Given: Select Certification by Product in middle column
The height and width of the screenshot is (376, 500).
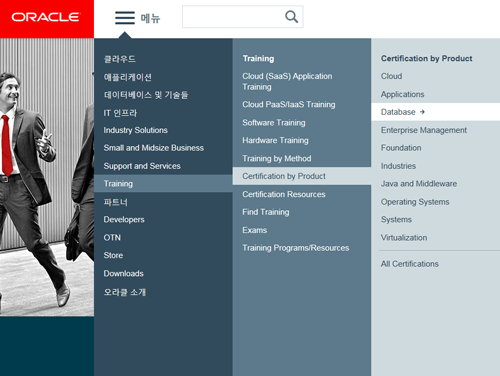Looking at the screenshot, I should [302, 176].
